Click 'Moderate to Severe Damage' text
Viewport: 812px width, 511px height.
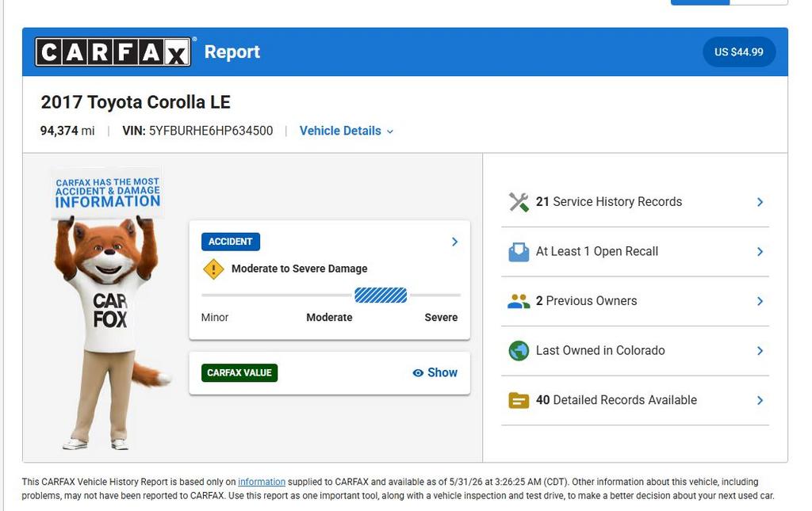tap(299, 269)
